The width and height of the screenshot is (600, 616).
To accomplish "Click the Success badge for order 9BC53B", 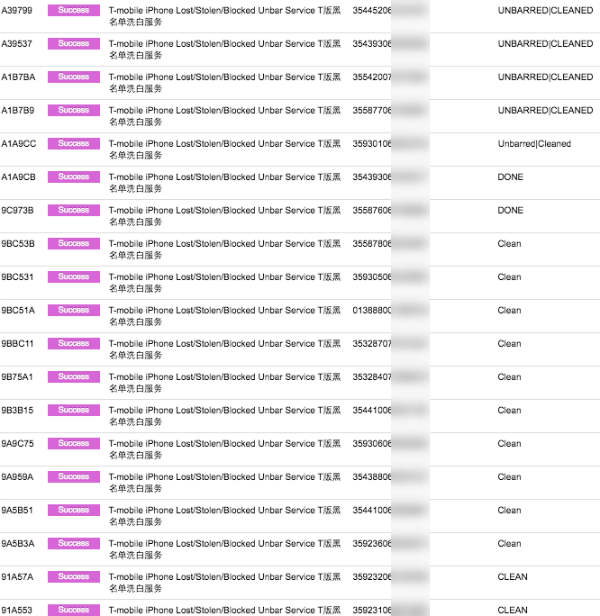I will [73, 243].
